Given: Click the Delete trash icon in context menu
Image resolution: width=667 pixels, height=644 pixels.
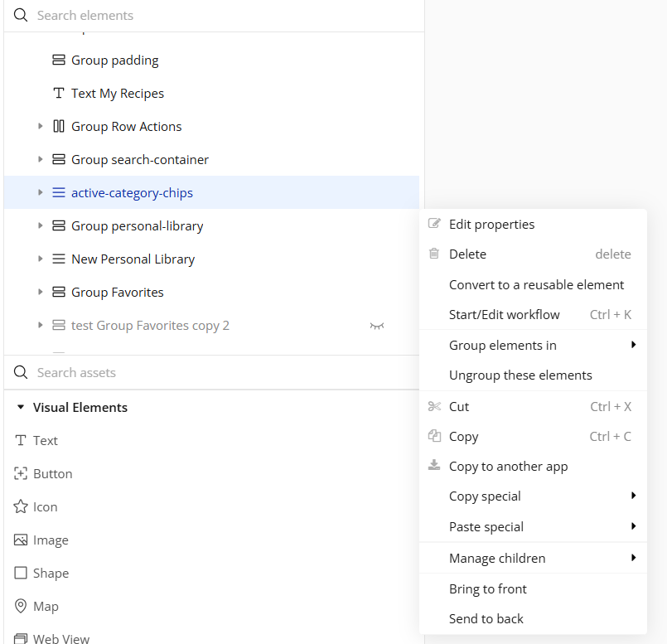Looking at the screenshot, I should (x=434, y=254).
